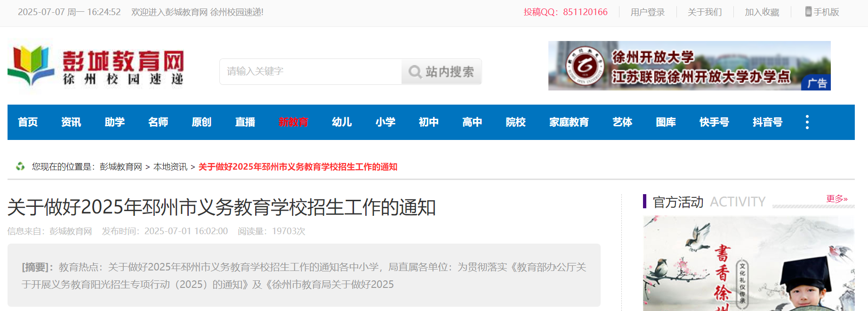Open the 关于我们 top link

705,12
